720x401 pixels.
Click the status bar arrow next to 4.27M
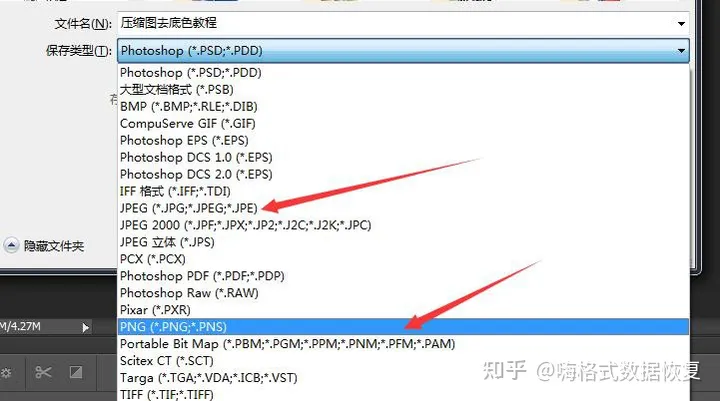click(x=85, y=328)
